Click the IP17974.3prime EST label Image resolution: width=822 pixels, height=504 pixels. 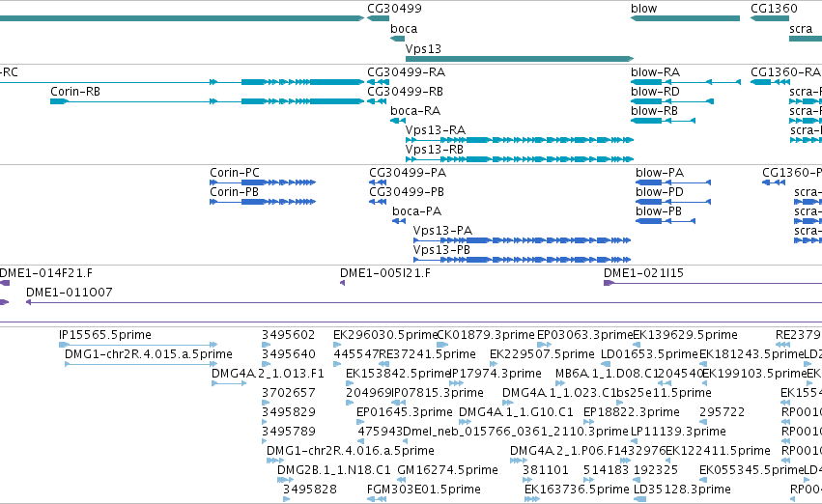click(x=496, y=374)
